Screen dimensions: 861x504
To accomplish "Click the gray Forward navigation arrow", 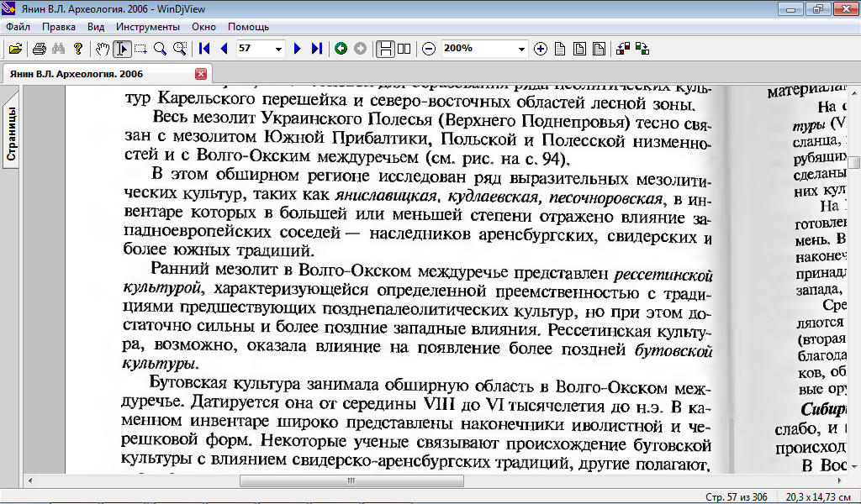I will point(360,49).
